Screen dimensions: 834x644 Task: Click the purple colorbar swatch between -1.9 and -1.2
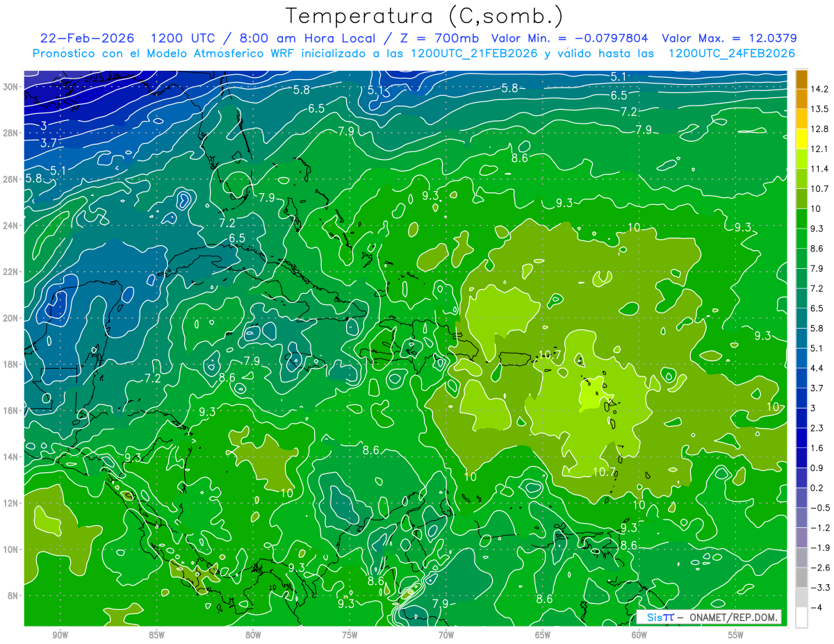[801, 537]
